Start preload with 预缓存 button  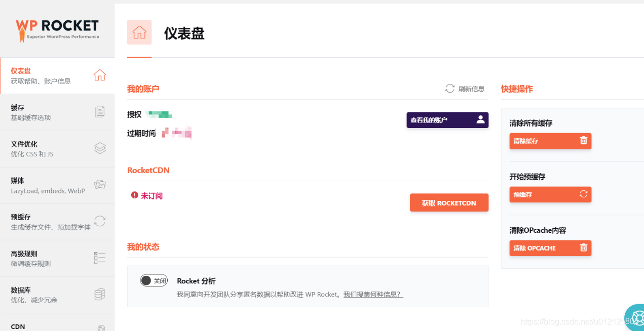point(550,194)
